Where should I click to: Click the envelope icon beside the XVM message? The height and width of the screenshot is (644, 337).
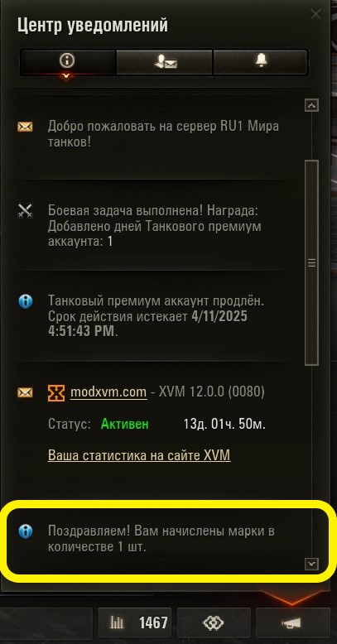point(25,392)
